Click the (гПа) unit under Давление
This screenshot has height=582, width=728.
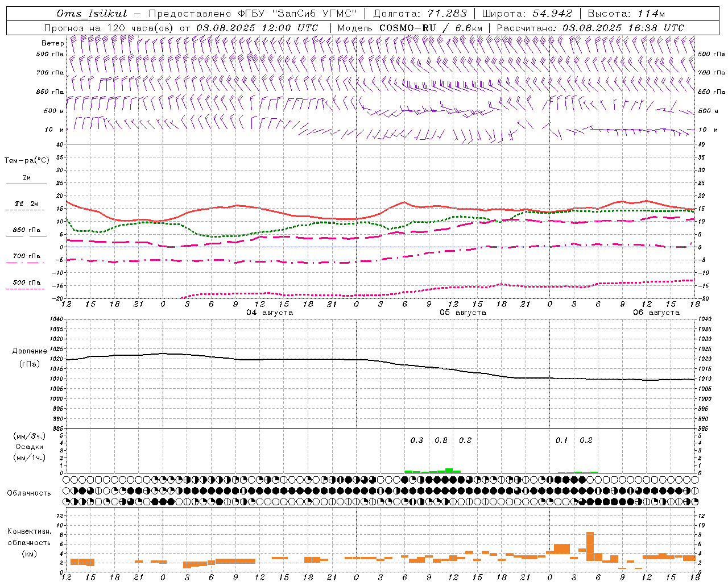click(30, 364)
